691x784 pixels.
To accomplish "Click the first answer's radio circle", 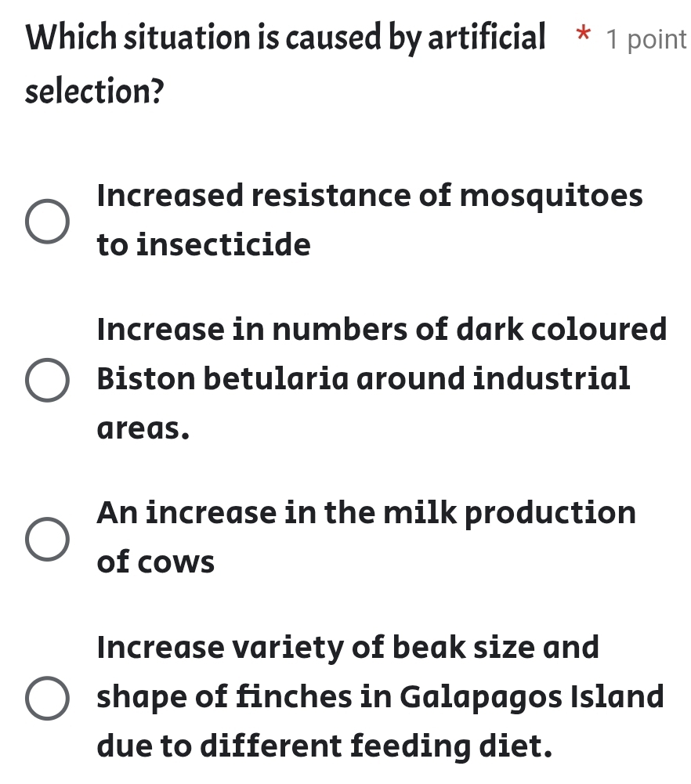I will 47,222.
